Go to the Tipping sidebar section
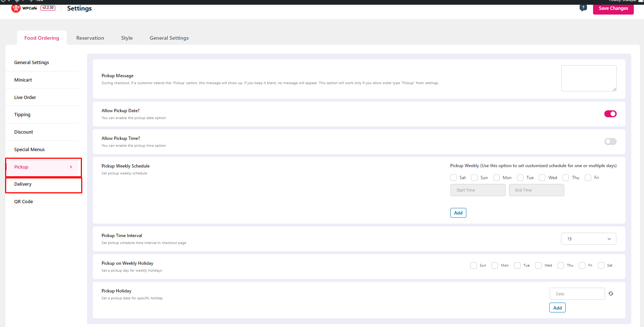The height and width of the screenshot is (327, 644). pos(42,115)
